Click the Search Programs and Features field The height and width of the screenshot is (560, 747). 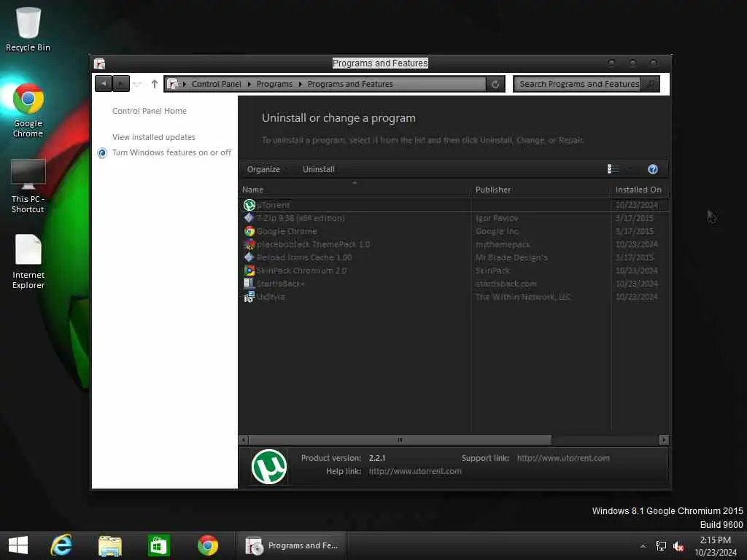coord(578,85)
